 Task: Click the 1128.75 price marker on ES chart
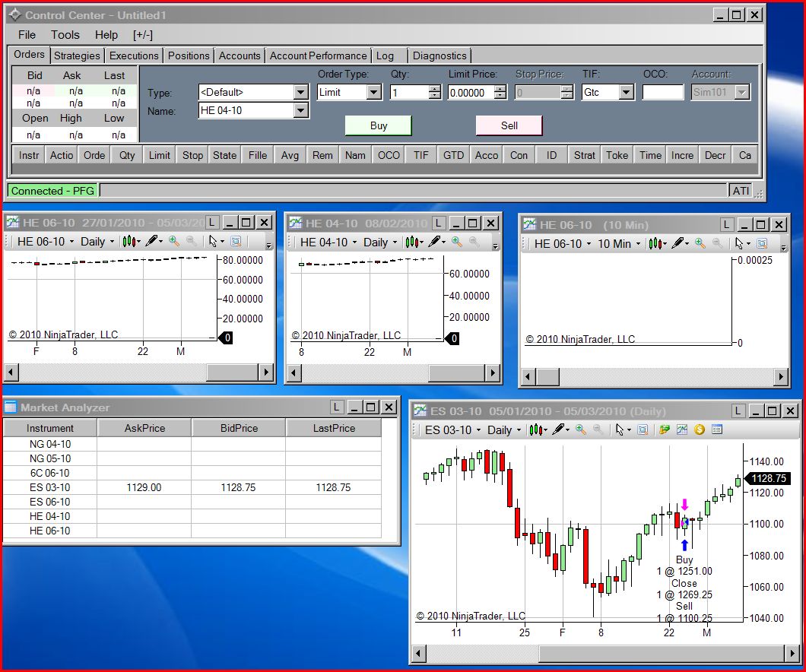pos(768,478)
